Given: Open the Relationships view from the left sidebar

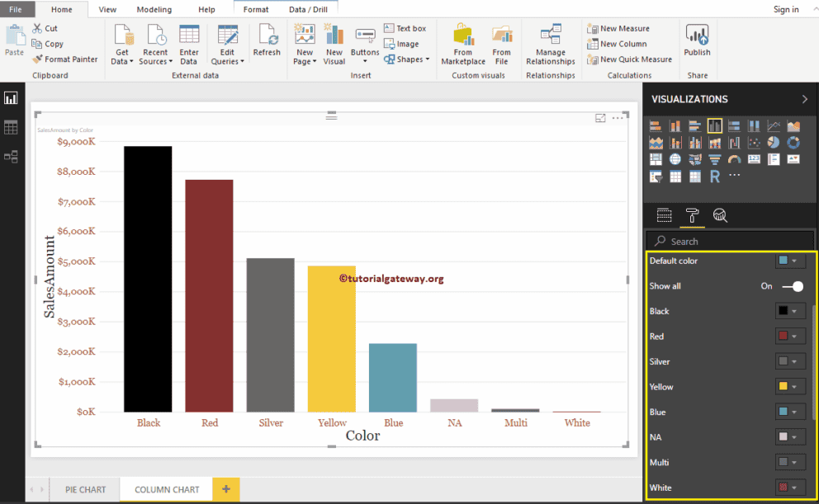Looking at the screenshot, I should point(12,154).
